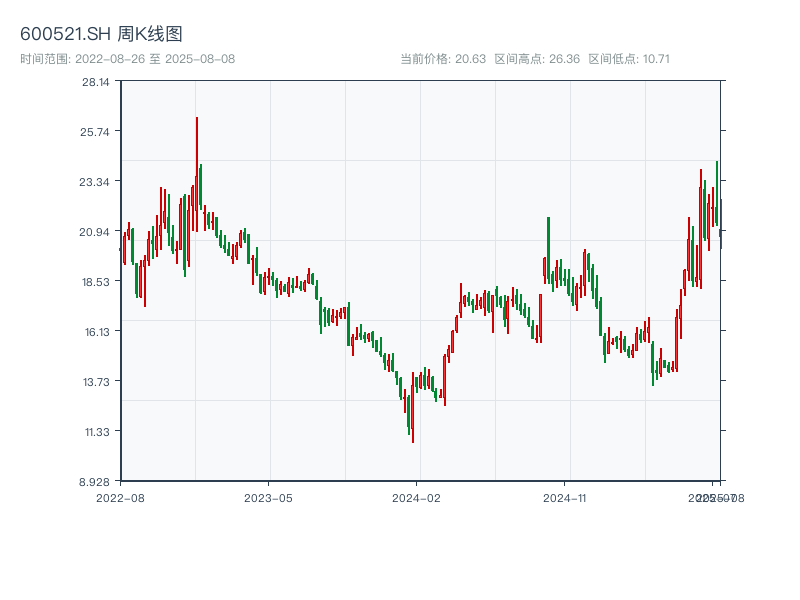
Task: Select the 2023-05 date axis label
Action: click(x=268, y=497)
